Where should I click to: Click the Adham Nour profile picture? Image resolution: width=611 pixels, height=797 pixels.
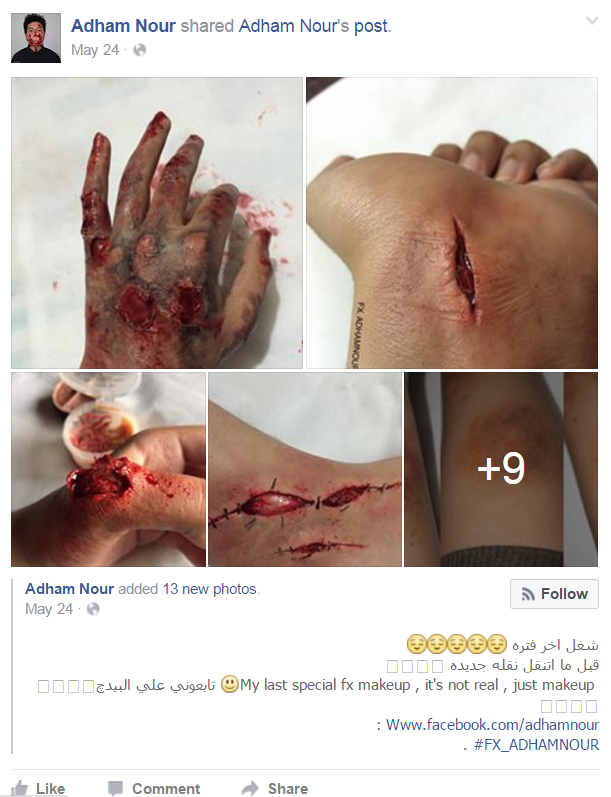coord(36,38)
